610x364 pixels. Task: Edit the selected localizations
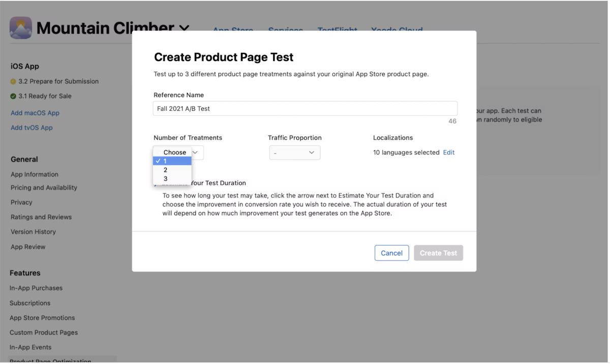click(448, 152)
